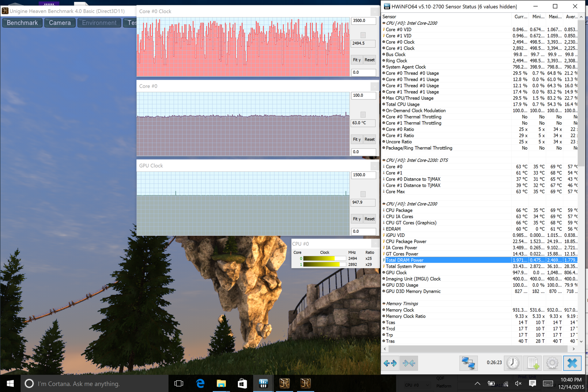Collapse the Memory Timings sensor group
The width and height of the screenshot is (588, 392).
pos(384,304)
